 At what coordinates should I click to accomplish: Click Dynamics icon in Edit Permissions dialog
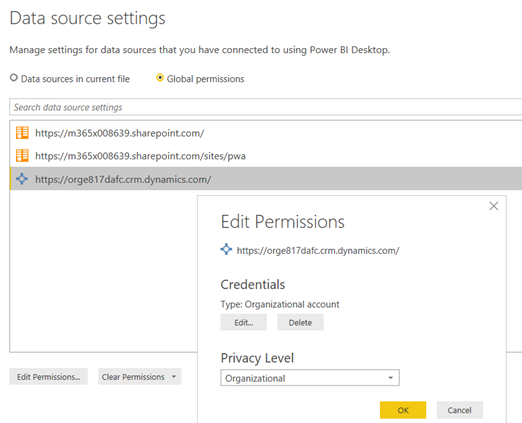click(226, 249)
